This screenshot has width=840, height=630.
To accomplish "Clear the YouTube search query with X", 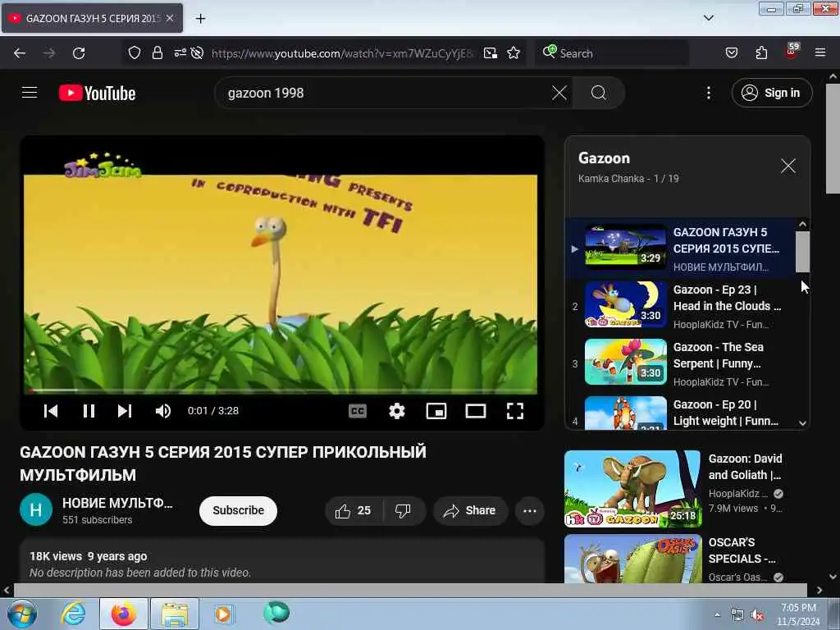I will [x=559, y=93].
